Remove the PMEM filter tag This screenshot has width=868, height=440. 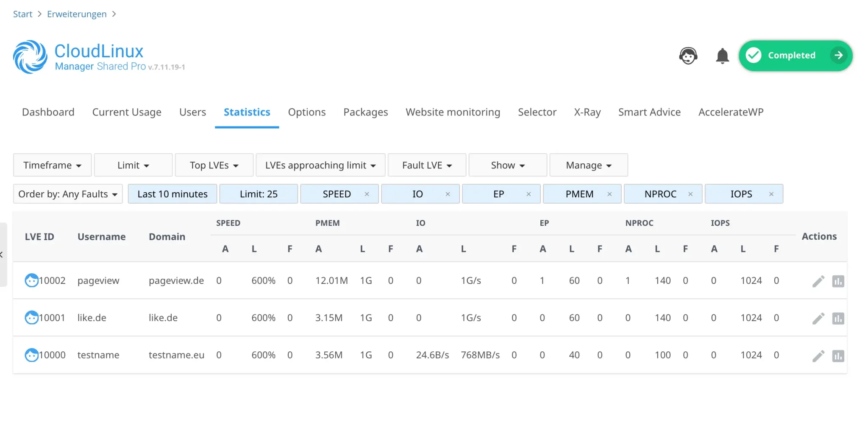coord(609,194)
